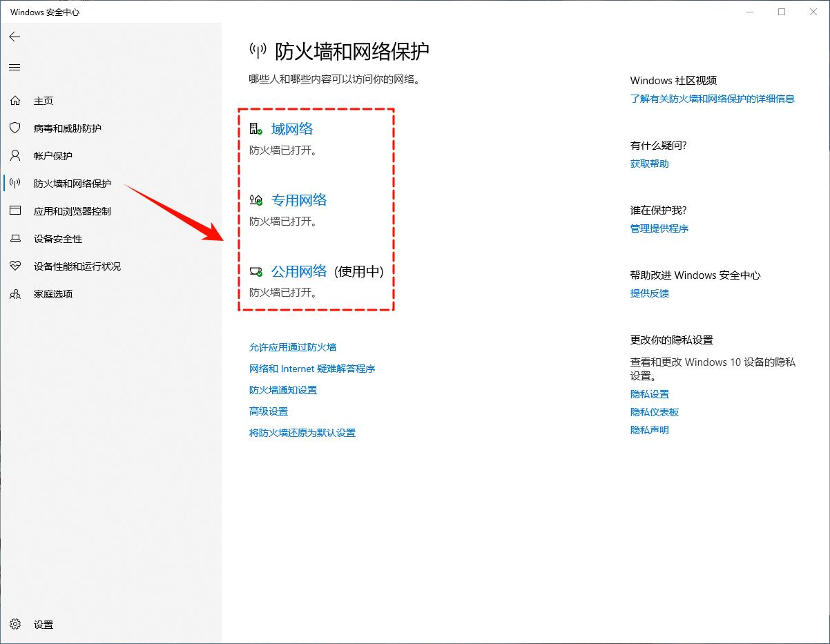The height and width of the screenshot is (644, 830).
Task: Open 设置 at the bottom left
Action: pos(43,624)
